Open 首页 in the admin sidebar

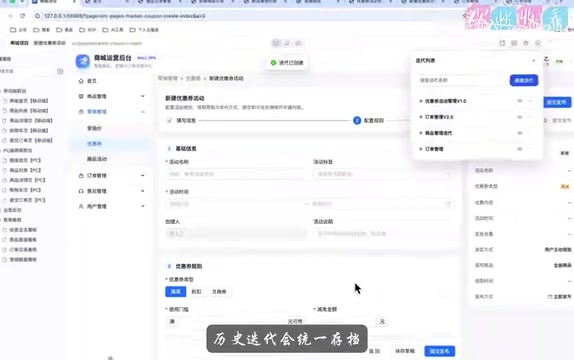point(92,81)
